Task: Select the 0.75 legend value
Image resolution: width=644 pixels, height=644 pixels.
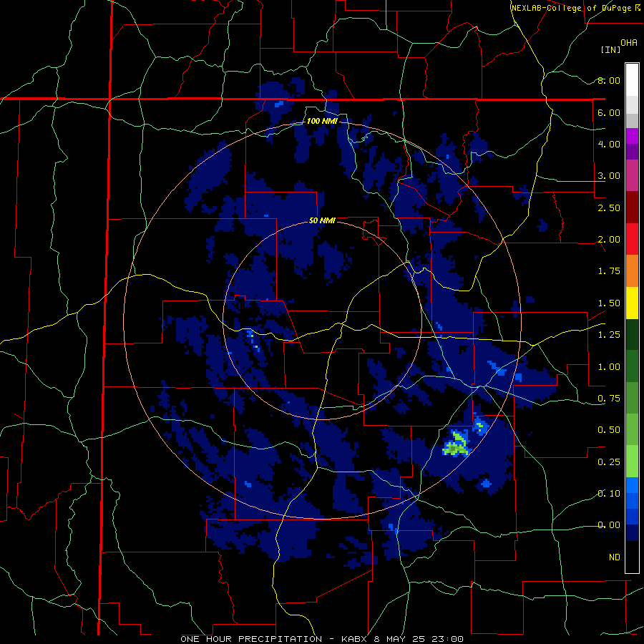Action: click(x=609, y=399)
